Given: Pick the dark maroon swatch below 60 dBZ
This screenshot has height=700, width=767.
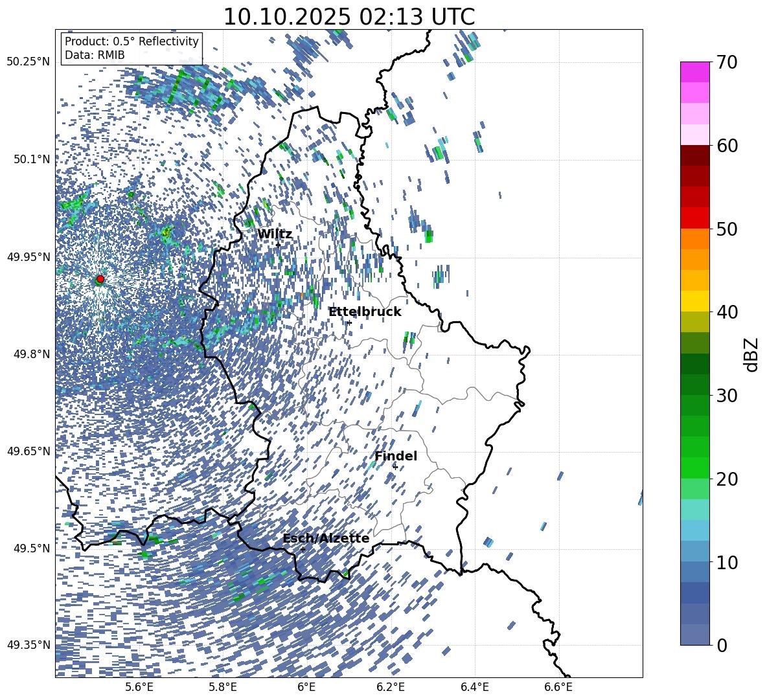Looking at the screenshot, I should [694, 155].
